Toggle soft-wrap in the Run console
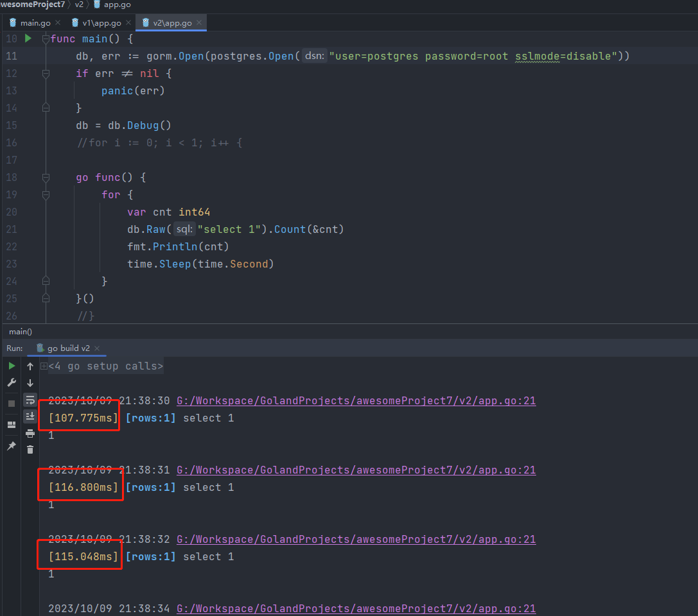Viewport: 698px width, 616px height. (x=30, y=400)
